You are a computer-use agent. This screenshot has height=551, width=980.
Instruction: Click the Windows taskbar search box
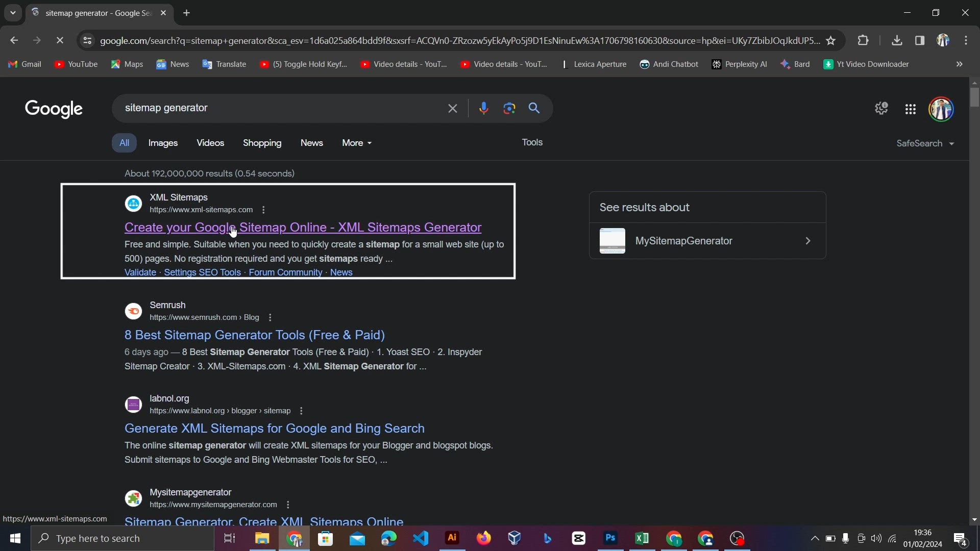(x=122, y=538)
